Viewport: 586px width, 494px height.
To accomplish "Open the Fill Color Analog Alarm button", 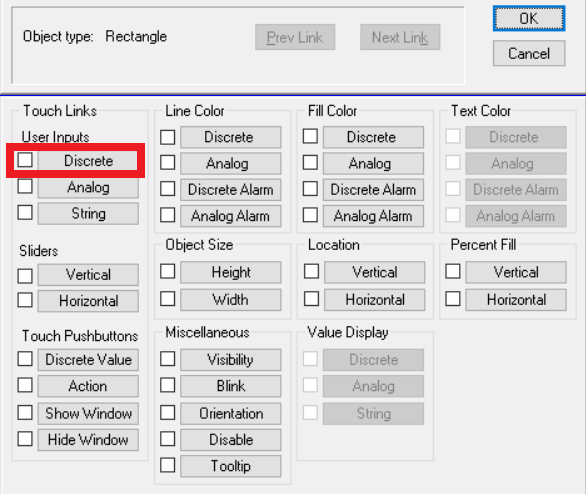I will coord(373,216).
